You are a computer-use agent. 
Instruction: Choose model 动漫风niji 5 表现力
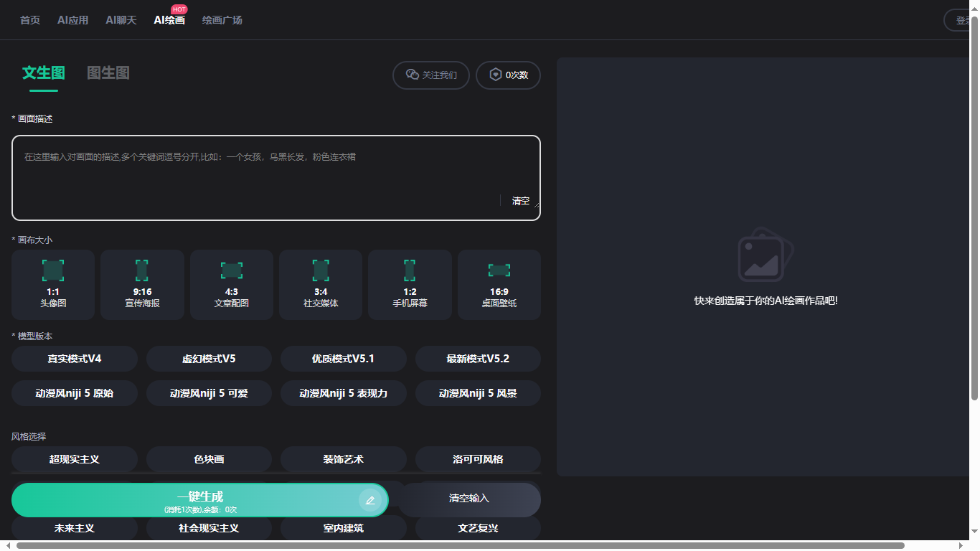(x=344, y=393)
